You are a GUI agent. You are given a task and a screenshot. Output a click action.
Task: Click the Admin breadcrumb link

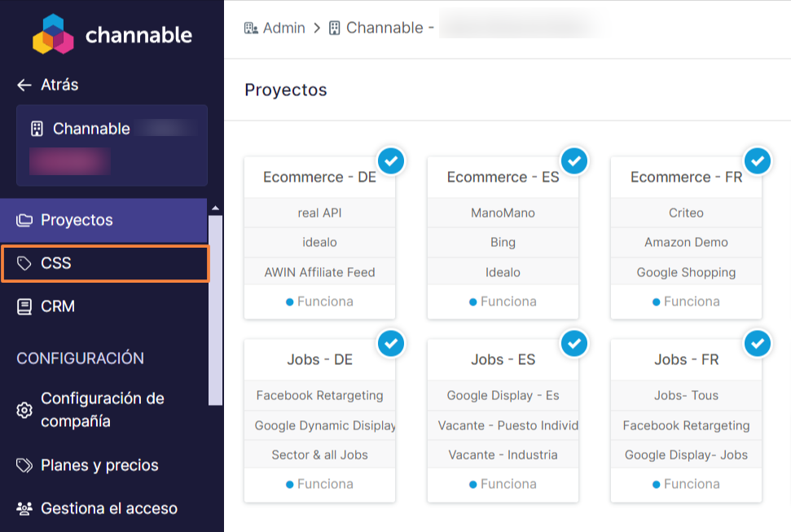275,28
